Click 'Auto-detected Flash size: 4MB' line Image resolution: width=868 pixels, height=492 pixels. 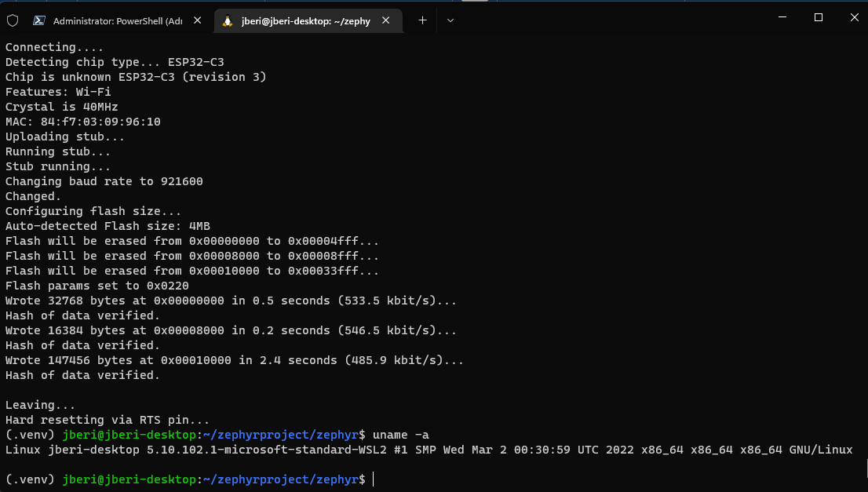click(x=108, y=226)
